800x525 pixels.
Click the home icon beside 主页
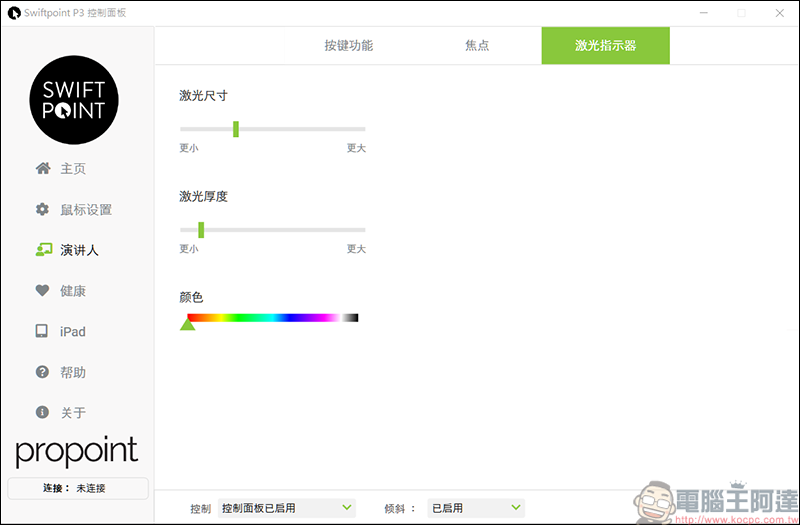coord(43,168)
